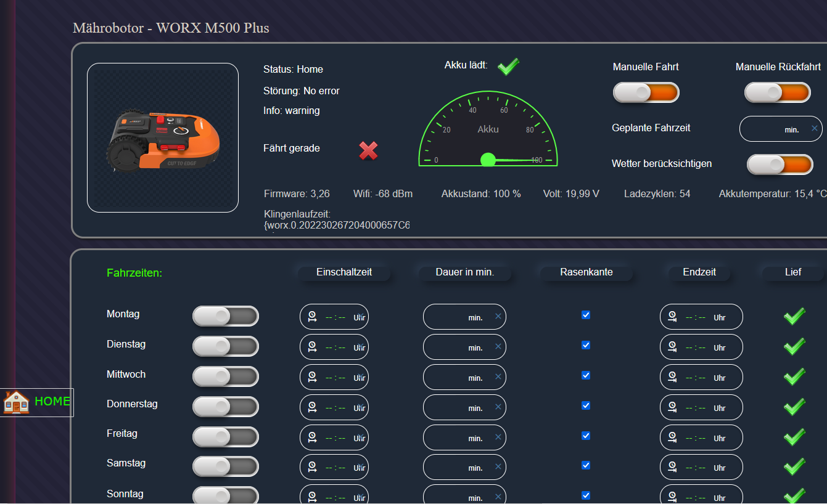Click the clock icon in Freitag Einschaltzeit

(312, 437)
